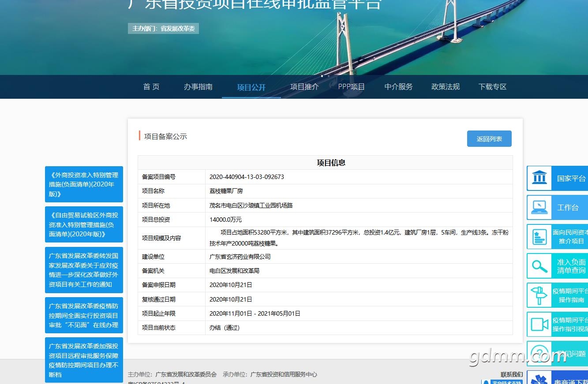Click the 疫情期间平台操作指南 signpost icon

pos(539,295)
